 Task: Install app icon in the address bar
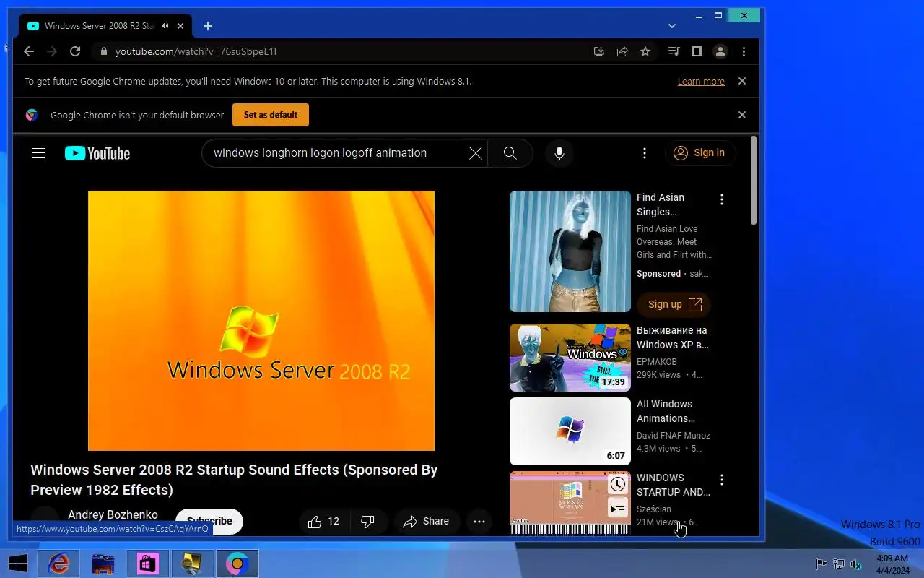point(598,51)
